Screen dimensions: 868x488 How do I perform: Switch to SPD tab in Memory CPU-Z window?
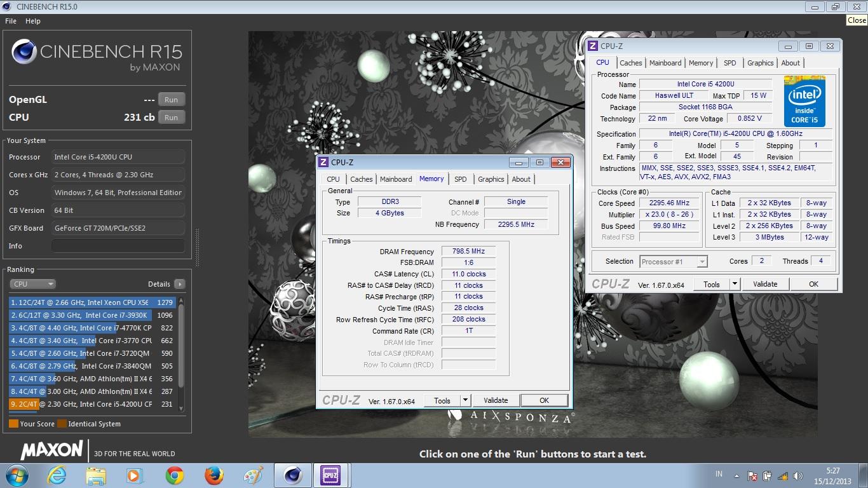(461, 179)
